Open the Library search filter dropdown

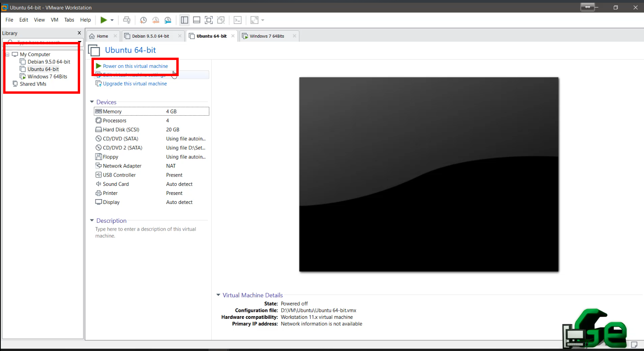79,41
